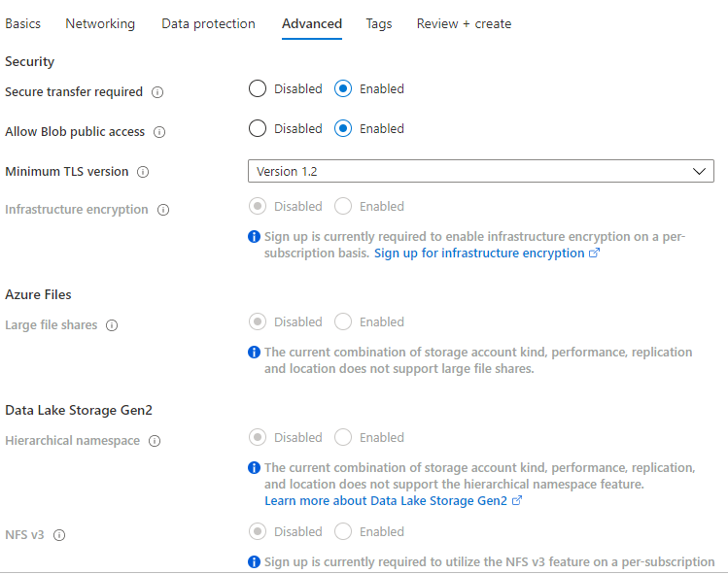The image size is (728, 574).
Task: Select Enabled for Secure transfer required
Action: [343, 89]
